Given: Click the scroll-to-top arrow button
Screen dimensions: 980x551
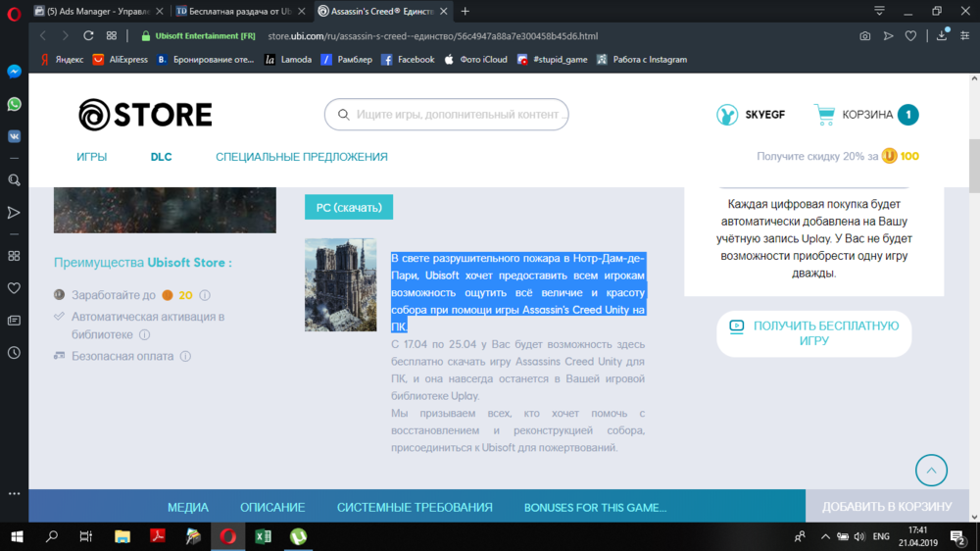Looking at the screenshot, I should (931, 471).
